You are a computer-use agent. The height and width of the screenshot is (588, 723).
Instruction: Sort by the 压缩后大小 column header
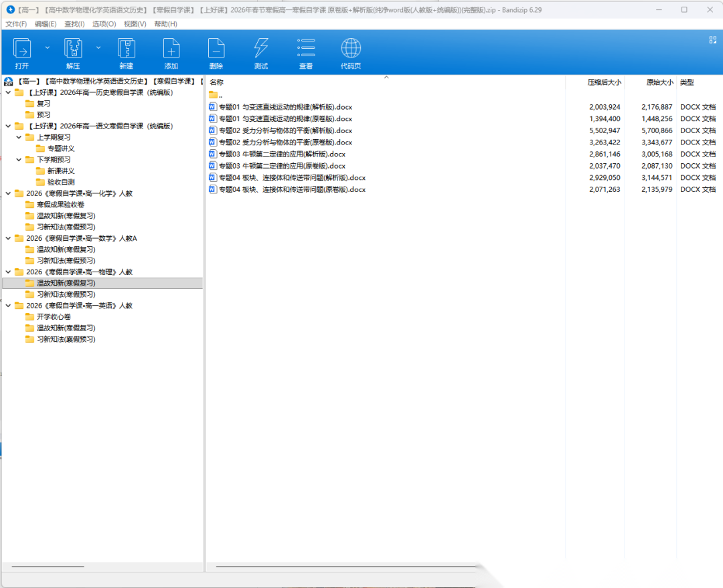point(604,82)
